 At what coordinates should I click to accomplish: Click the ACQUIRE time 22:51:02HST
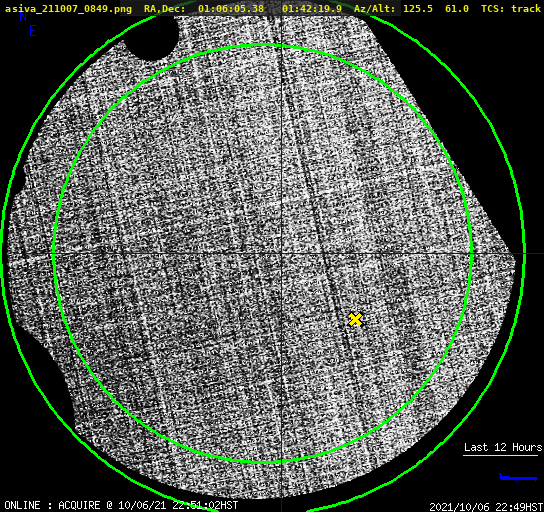pyautogui.click(x=205, y=505)
